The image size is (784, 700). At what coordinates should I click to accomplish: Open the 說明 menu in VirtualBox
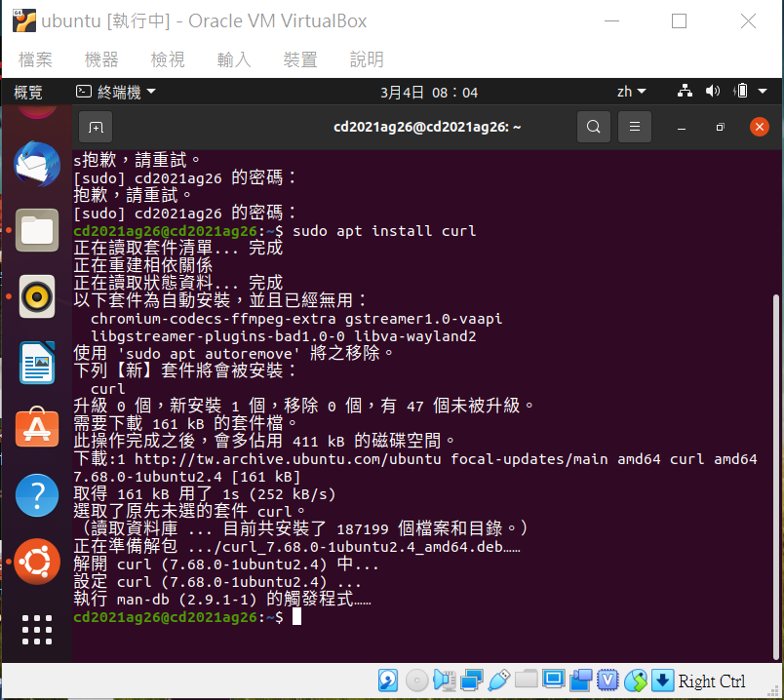click(367, 59)
